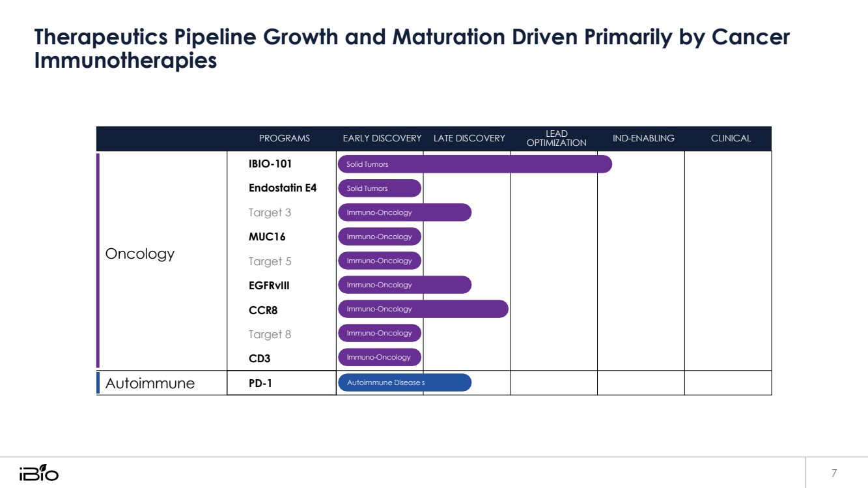Click the LEAD OPTIMIZATION column header

coord(556,138)
